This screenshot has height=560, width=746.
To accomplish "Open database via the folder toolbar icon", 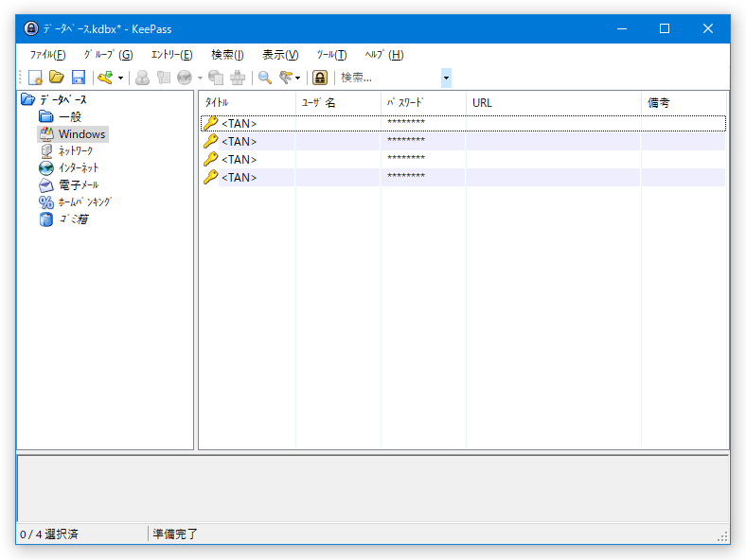I will tap(57, 77).
